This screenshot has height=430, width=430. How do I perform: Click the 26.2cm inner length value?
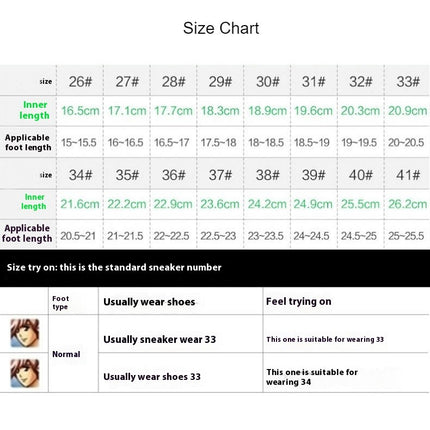pyautogui.click(x=407, y=204)
